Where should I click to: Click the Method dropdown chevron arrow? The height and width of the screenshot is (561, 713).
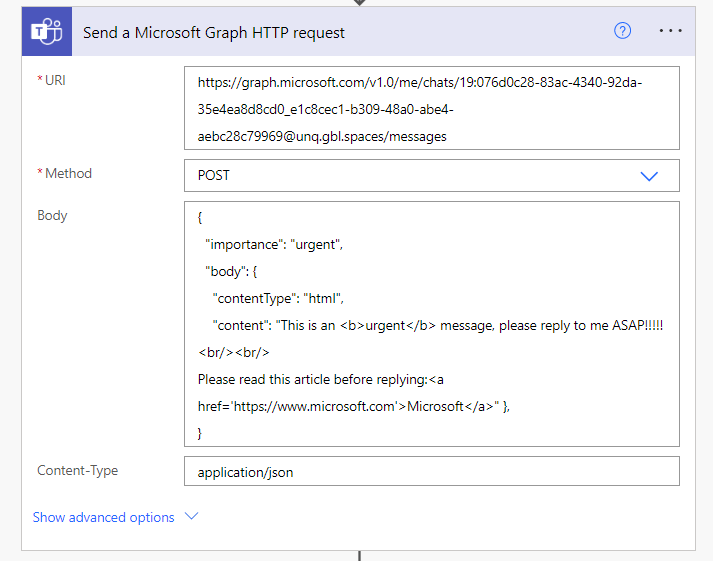(x=649, y=176)
